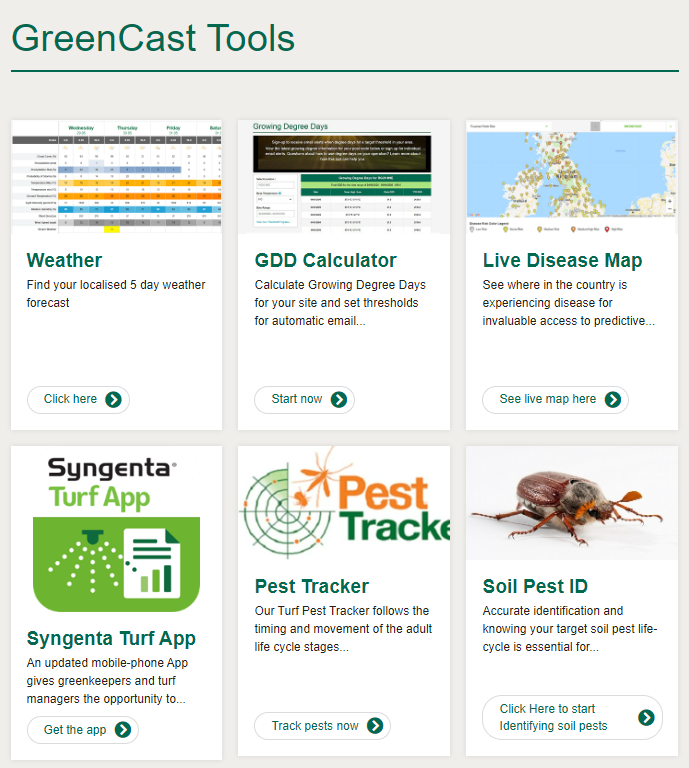Open the Live Disease Map thumbnail
The image size is (689, 768).
coord(571,177)
